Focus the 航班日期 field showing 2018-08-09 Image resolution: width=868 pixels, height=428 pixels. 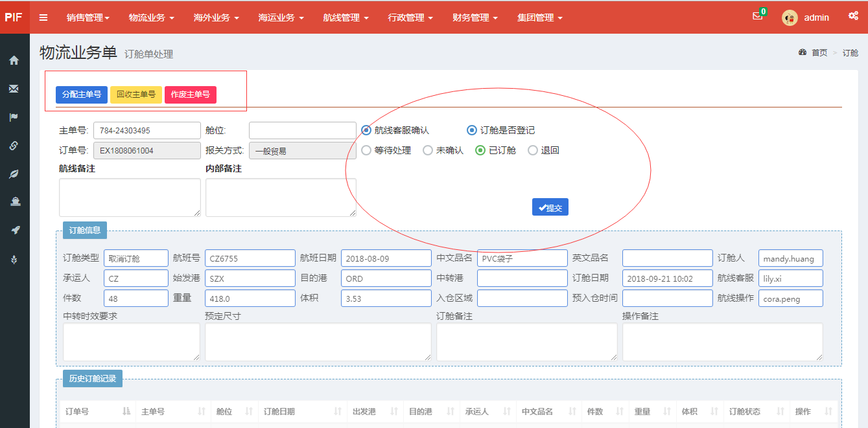(x=386, y=258)
